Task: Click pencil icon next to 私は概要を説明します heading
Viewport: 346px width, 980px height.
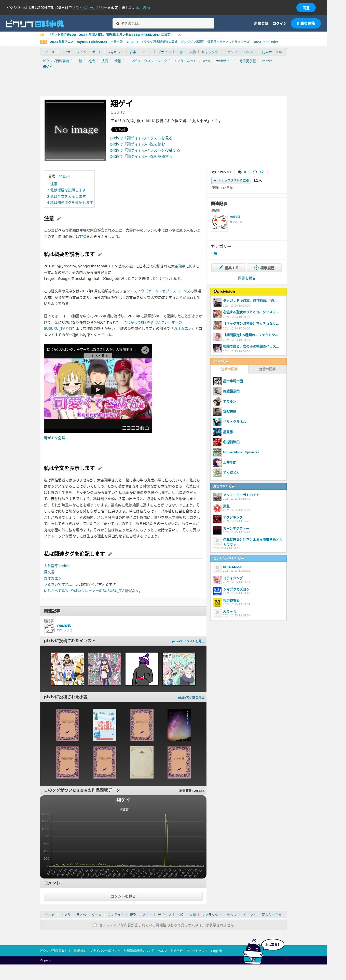Action: (100, 254)
